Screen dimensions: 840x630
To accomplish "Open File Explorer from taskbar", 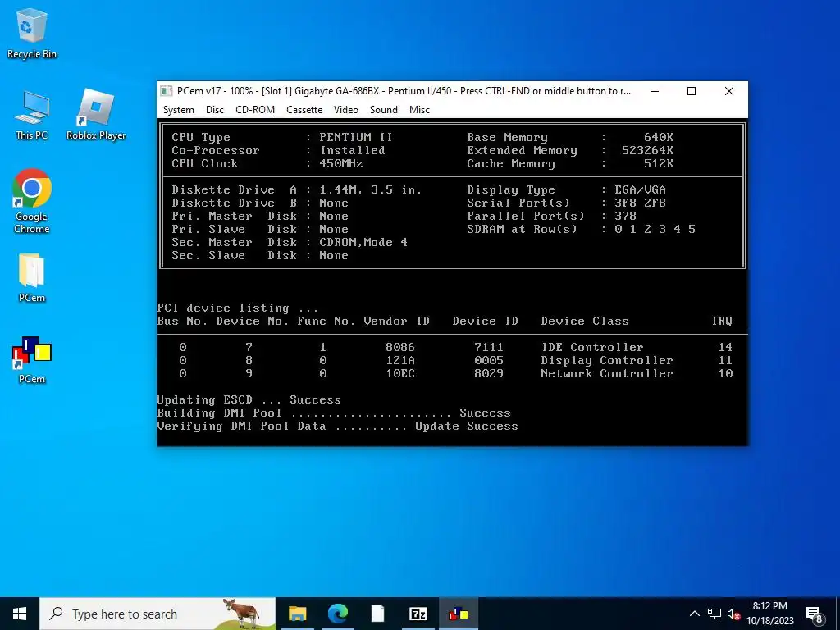I will coord(297,614).
